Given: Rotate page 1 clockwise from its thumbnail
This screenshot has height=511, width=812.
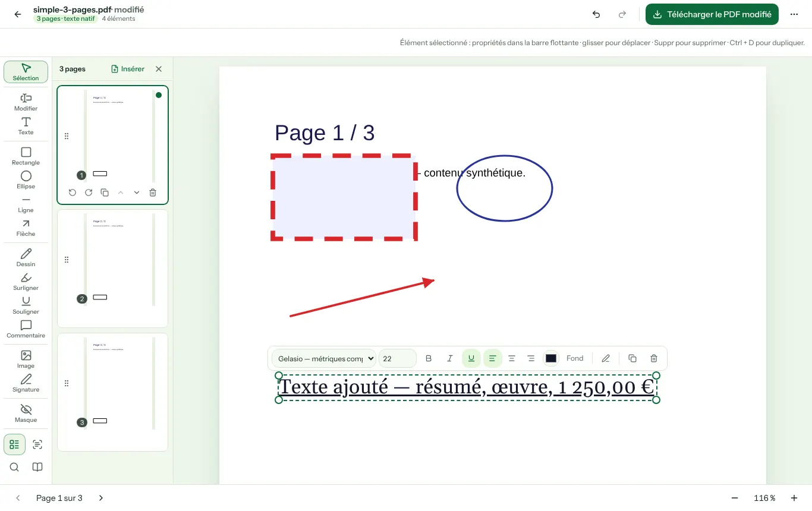Looking at the screenshot, I should tap(89, 193).
